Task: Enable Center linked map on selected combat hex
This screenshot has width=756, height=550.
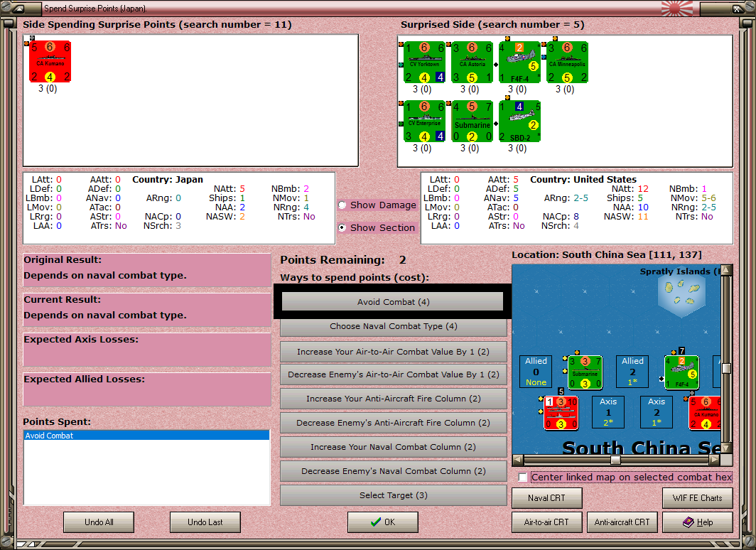Action: (x=523, y=478)
